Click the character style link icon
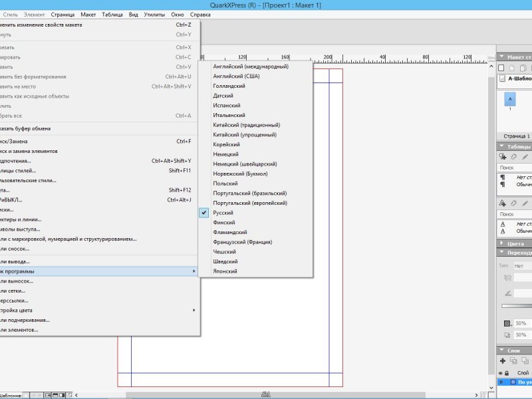 pyautogui.click(x=513, y=203)
